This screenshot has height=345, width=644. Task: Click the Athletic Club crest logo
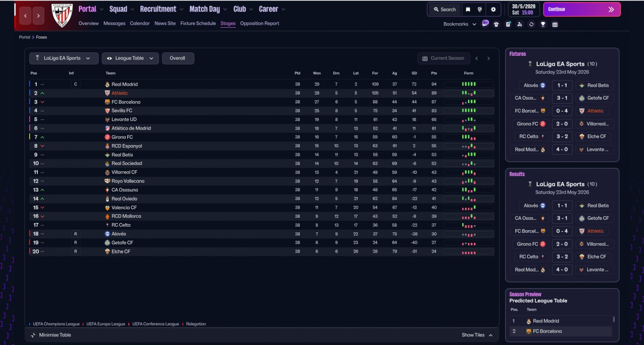62,15
